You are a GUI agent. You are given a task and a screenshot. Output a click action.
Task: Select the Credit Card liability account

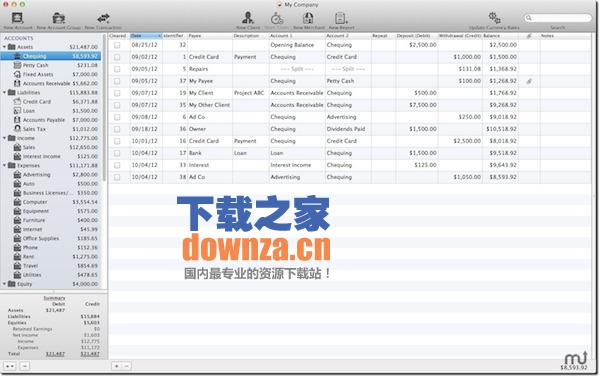click(51, 101)
